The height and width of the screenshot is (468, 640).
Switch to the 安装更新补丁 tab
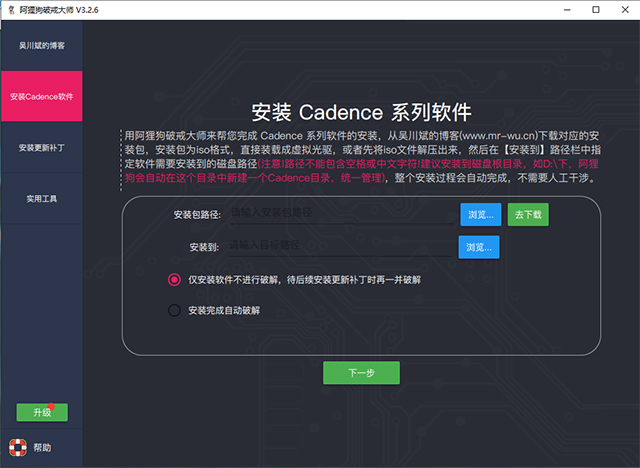coord(41,148)
